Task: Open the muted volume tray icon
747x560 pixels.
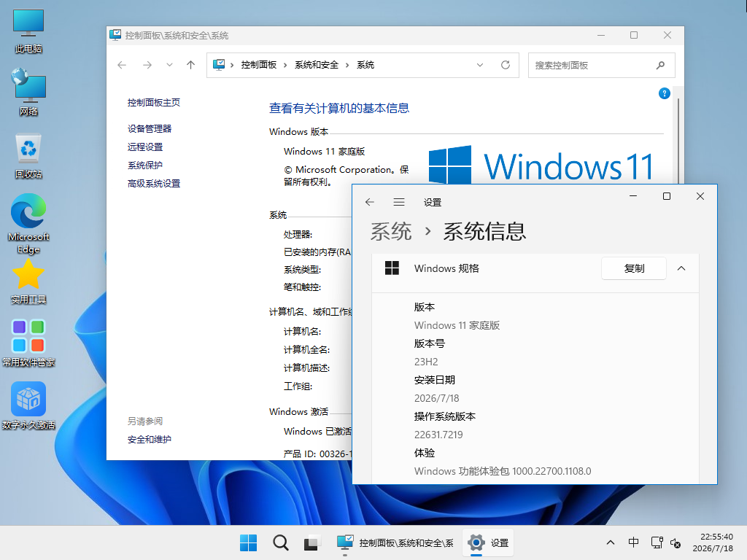Action: coord(676,542)
